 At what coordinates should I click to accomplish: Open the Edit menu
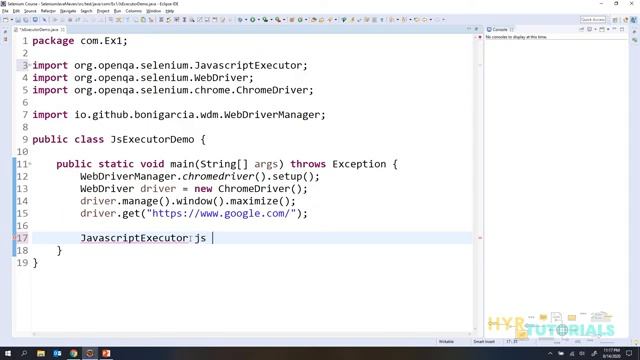coord(16,11)
